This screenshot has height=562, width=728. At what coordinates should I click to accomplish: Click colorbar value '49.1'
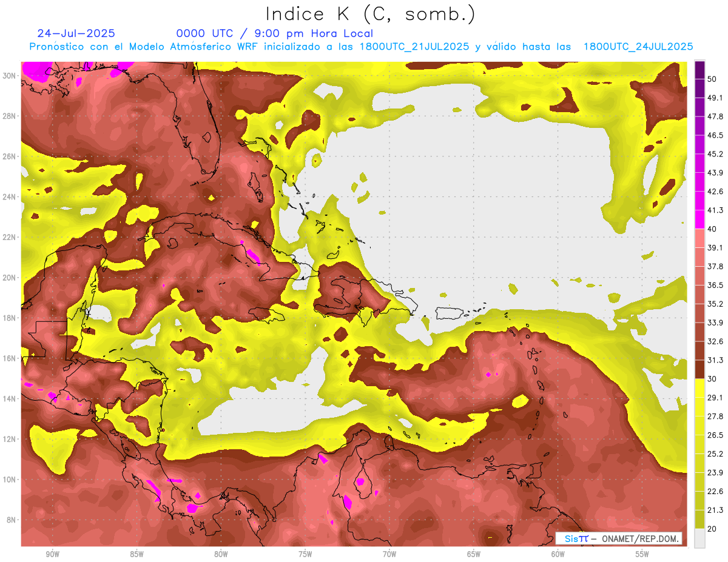pos(715,98)
